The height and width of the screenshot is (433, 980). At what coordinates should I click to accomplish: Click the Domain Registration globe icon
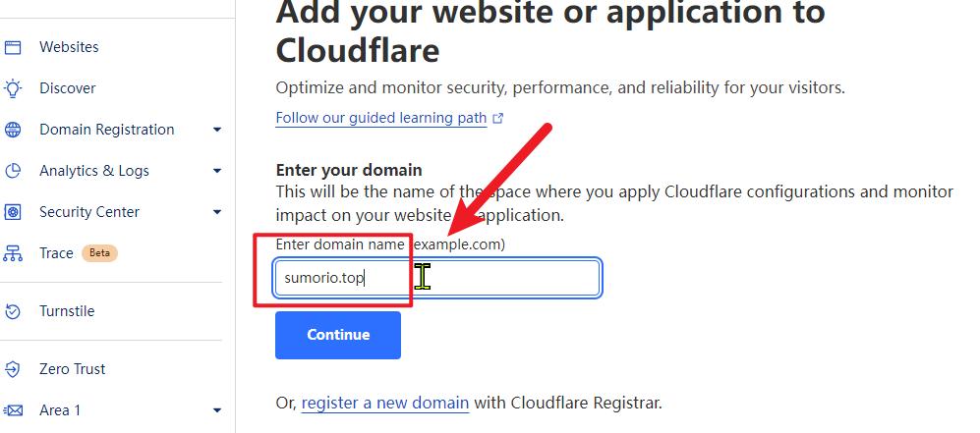13,130
